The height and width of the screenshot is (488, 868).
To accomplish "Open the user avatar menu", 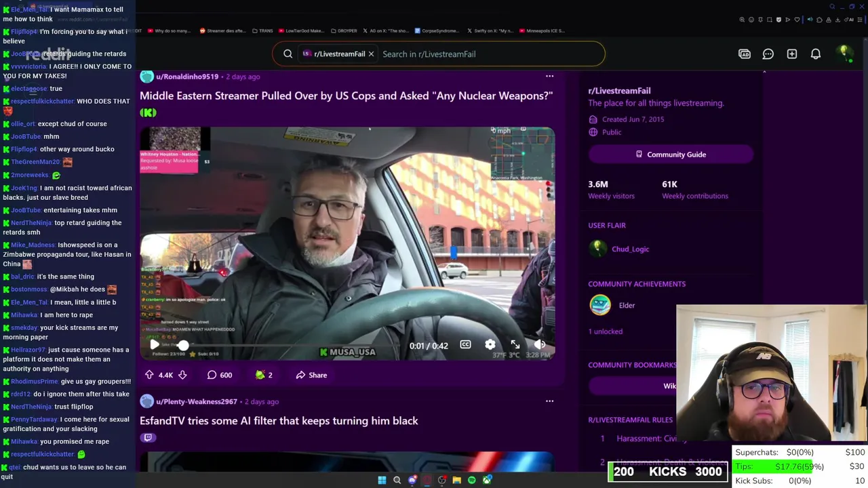I will (x=844, y=54).
